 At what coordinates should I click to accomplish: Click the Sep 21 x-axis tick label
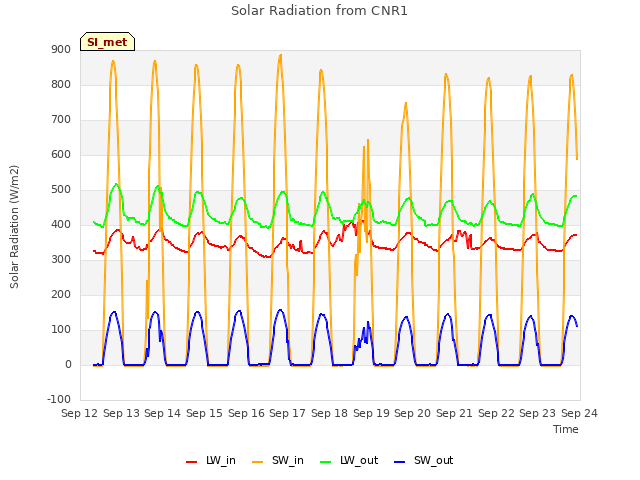pyautogui.click(x=454, y=413)
